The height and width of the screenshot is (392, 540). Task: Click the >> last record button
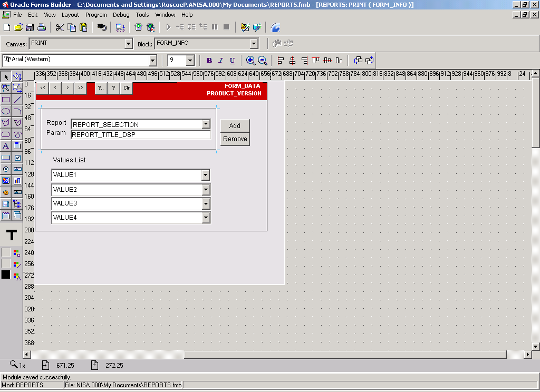[80, 88]
